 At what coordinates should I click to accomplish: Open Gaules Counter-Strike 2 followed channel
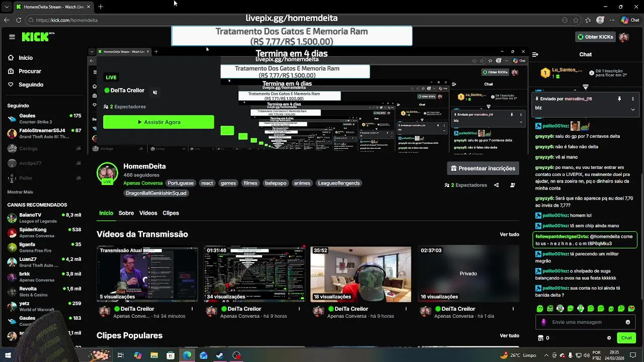point(44,119)
